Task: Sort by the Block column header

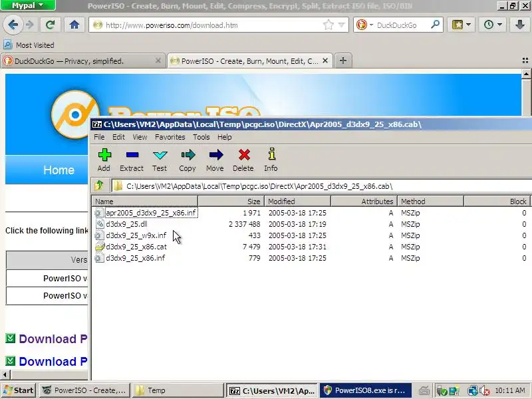Action: (x=497, y=201)
